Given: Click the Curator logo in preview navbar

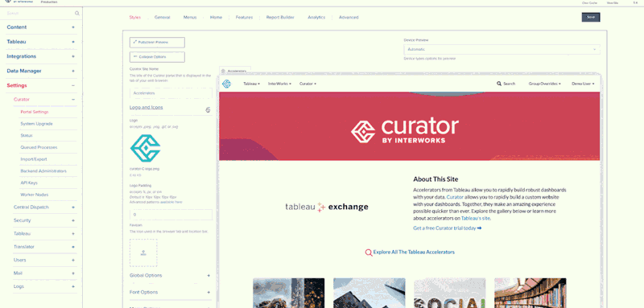Looking at the screenshot, I should point(227,84).
